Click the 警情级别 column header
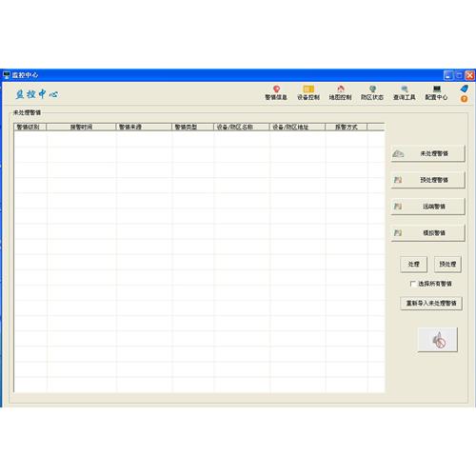 [30, 127]
